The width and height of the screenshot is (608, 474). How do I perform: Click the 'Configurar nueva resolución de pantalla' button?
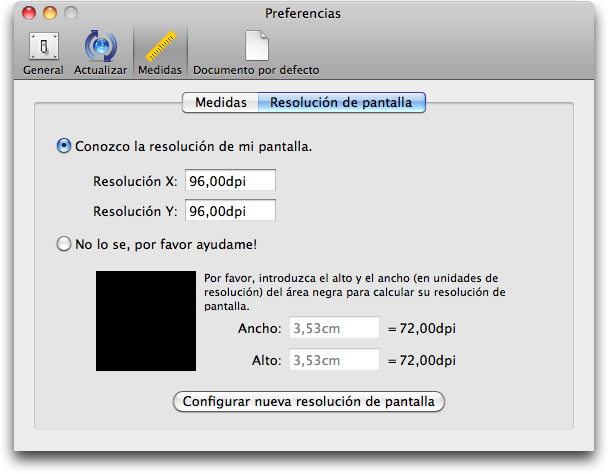(309, 401)
